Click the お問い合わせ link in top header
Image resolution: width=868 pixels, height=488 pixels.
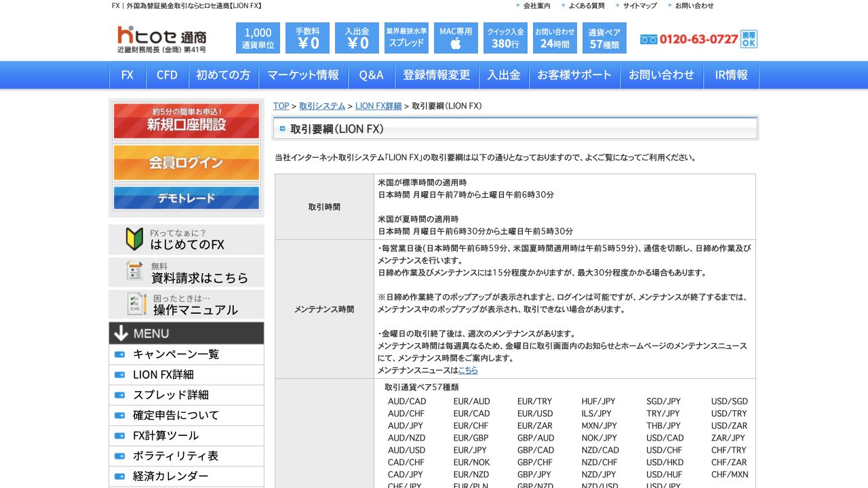click(694, 5)
